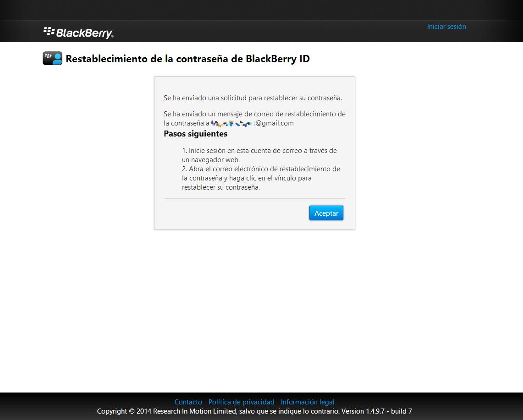523x420 pixels.
Task: Click the Version 1.4.9.7 build text
Action: [x=376, y=411]
